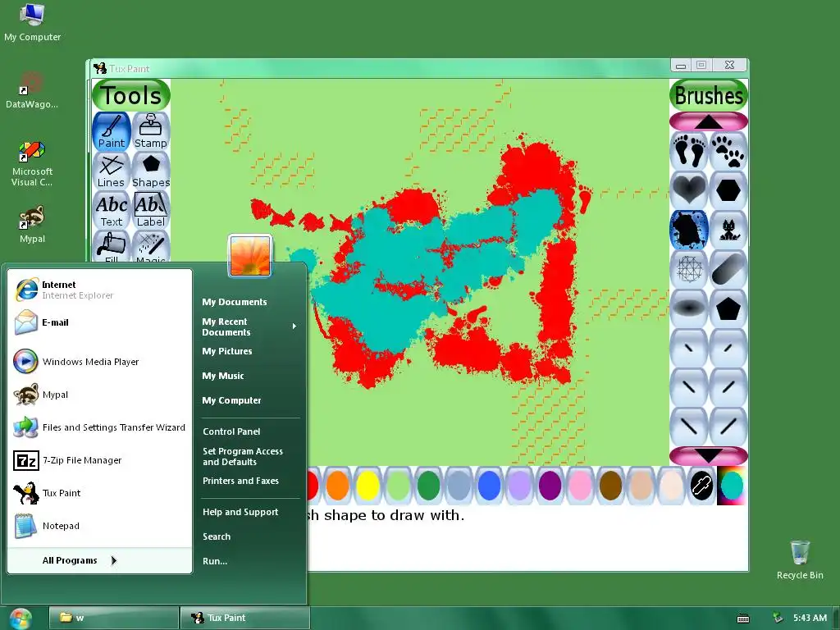Pick the bright blue color swatch
840x630 pixels.
[489, 486]
